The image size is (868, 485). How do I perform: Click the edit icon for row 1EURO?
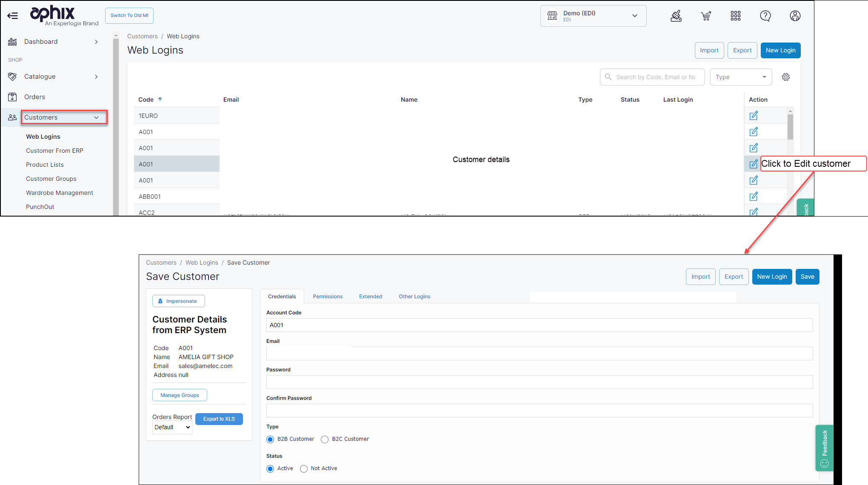pyautogui.click(x=754, y=115)
